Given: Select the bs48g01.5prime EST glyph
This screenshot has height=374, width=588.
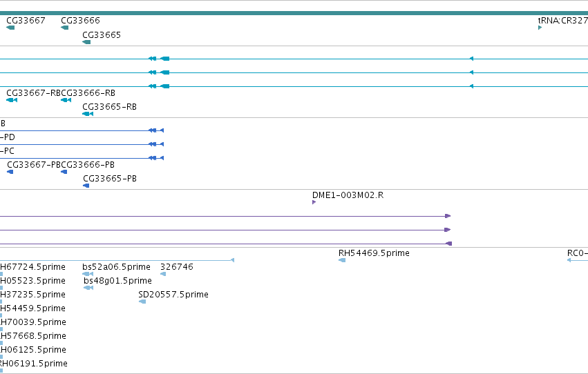Looking at the screenshot, I should click(x=88, y=288).
